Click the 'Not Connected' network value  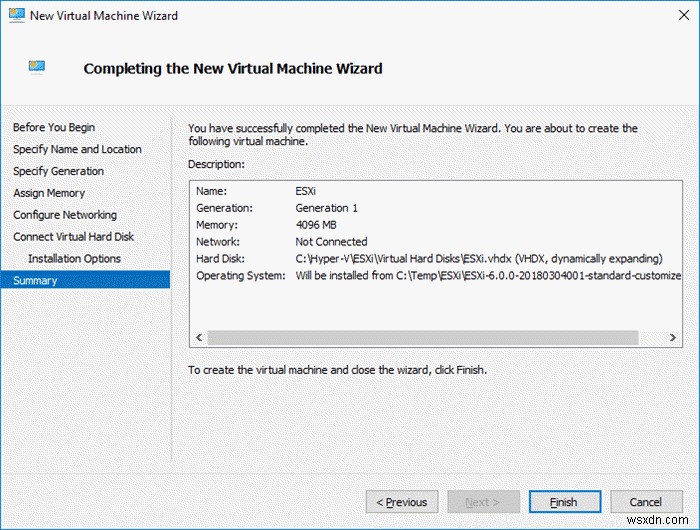point(331,242)
